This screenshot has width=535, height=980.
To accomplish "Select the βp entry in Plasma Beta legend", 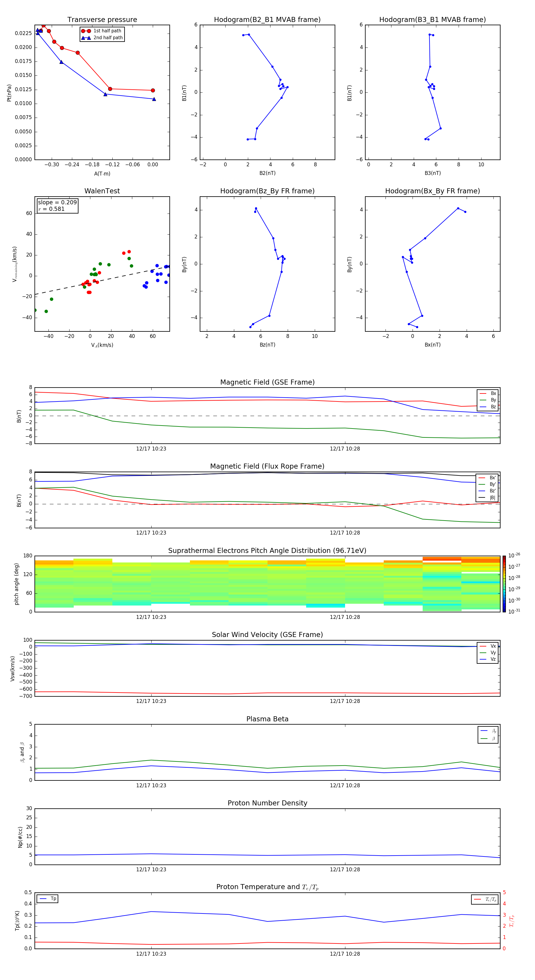I will pyautogui.click(x=489, y=731).
